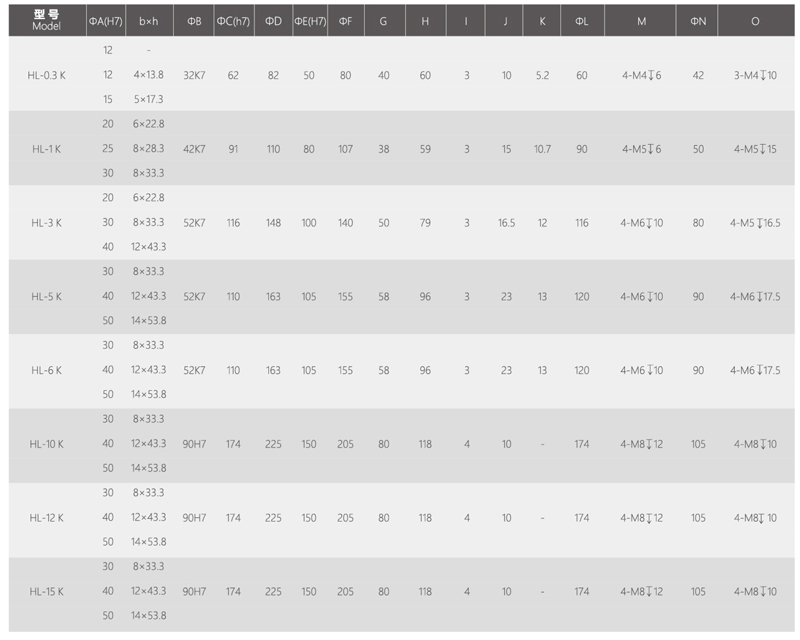Click the HL-15 K model label

coord(46,592)
